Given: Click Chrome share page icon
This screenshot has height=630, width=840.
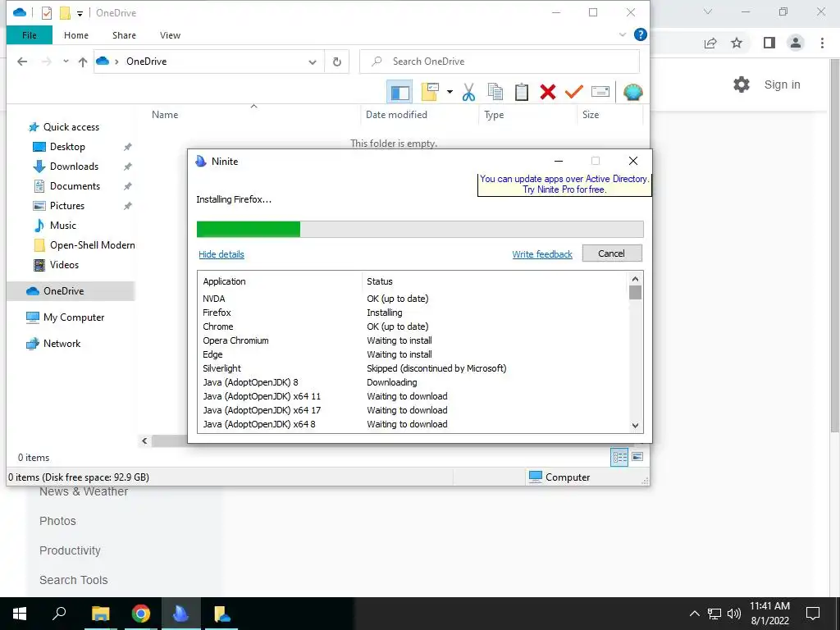Looking at the screenshot, I should 710,43.
